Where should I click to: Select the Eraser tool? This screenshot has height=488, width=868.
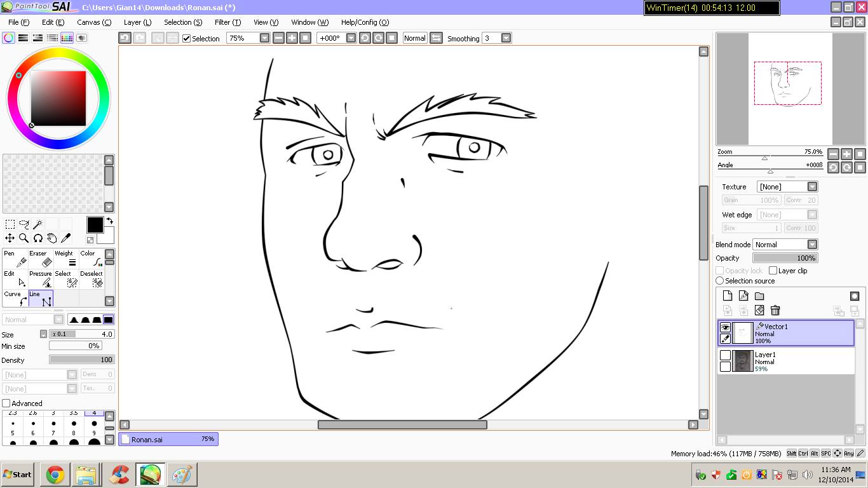click(41, 259)
